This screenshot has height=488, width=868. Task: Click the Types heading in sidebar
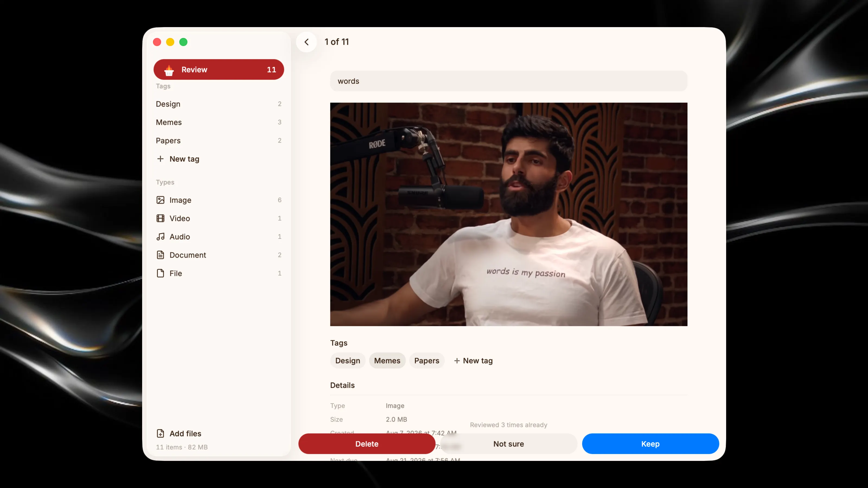click(165, 182)
